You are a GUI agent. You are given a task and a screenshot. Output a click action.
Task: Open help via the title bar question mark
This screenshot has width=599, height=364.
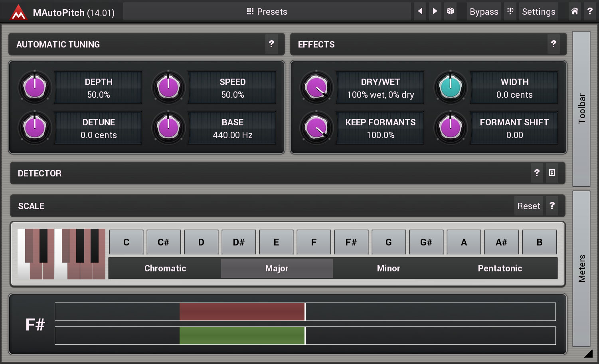pyautogui.click(x=590, y=12)
